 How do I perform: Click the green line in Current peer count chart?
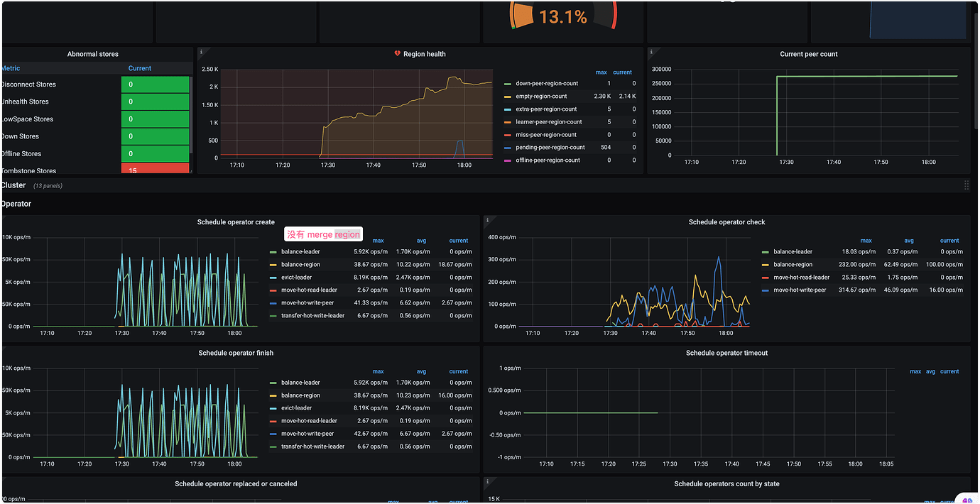866,76
